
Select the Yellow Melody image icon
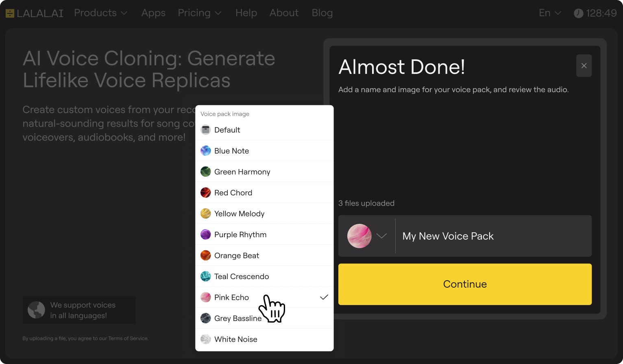[206, 213]
